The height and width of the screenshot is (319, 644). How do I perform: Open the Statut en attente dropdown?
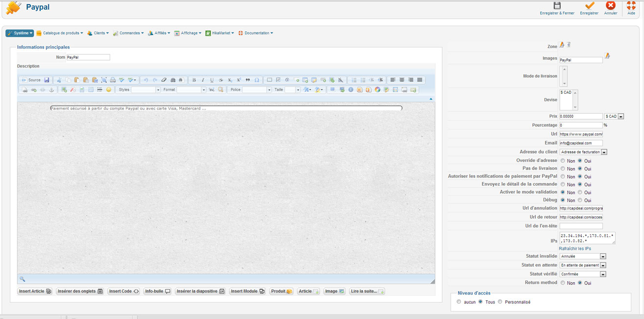(x=583, y=265)
